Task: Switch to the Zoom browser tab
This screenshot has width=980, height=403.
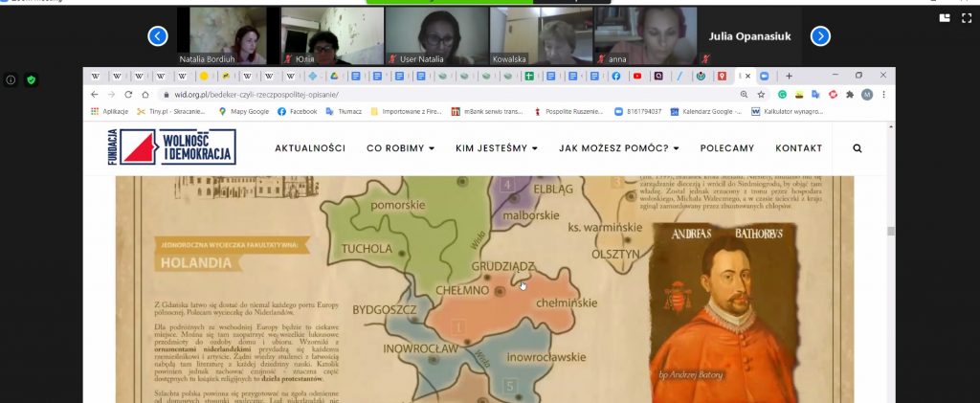Action: click(x=764, y=77)
